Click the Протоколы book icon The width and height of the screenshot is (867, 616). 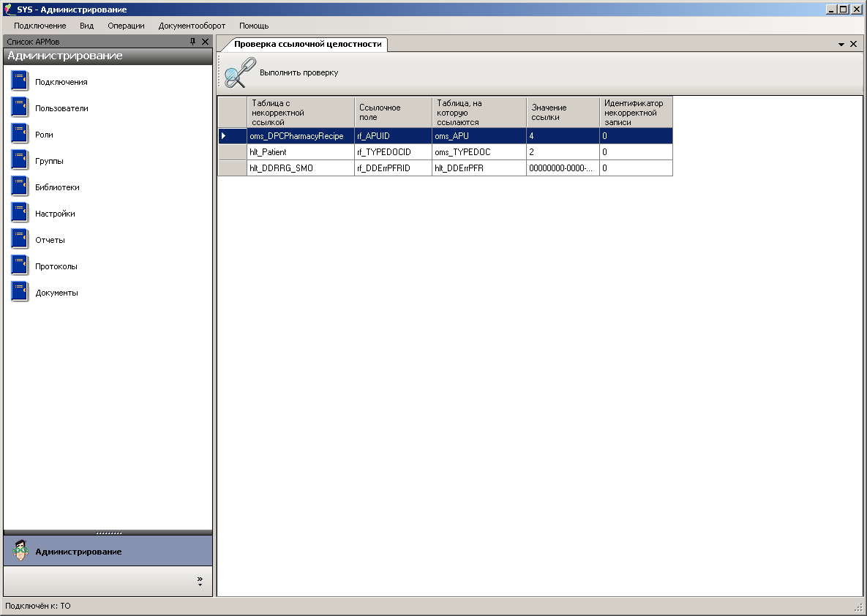point(20,266)
